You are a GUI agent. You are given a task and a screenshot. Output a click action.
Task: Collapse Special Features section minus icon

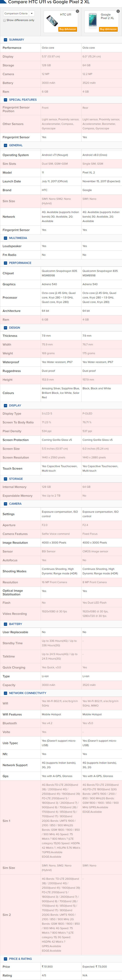(x=5, y=100)
